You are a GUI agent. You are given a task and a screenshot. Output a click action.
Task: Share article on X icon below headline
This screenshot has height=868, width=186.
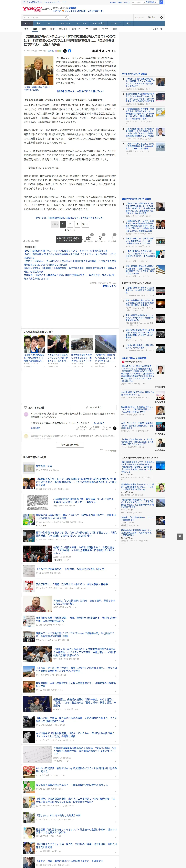pyautogui.click(x=65, y=51)
